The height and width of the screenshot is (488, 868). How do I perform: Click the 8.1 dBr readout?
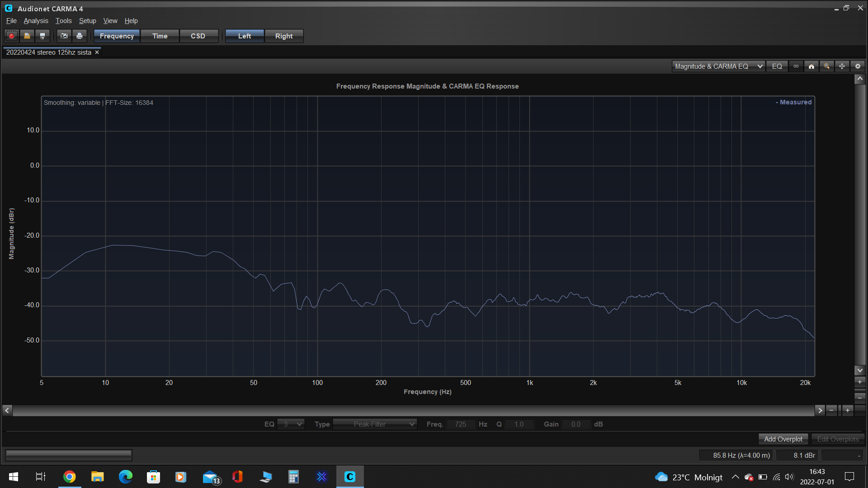(x=797, y=455)
